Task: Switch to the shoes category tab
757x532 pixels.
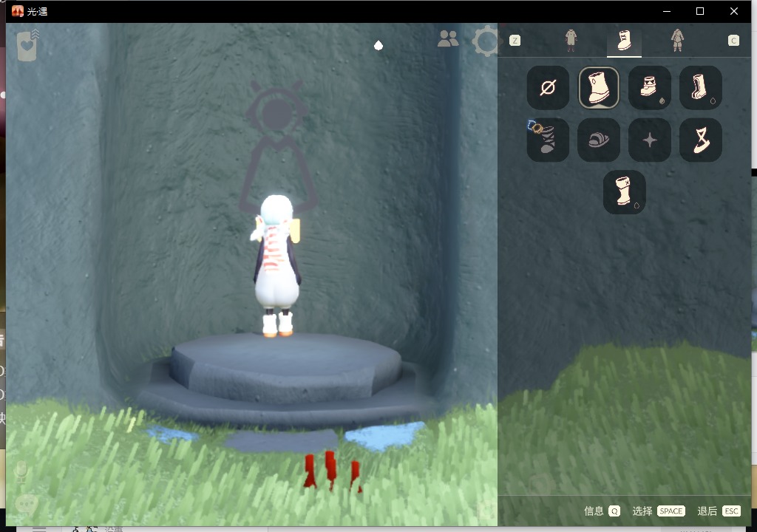Action: (624, 41)
